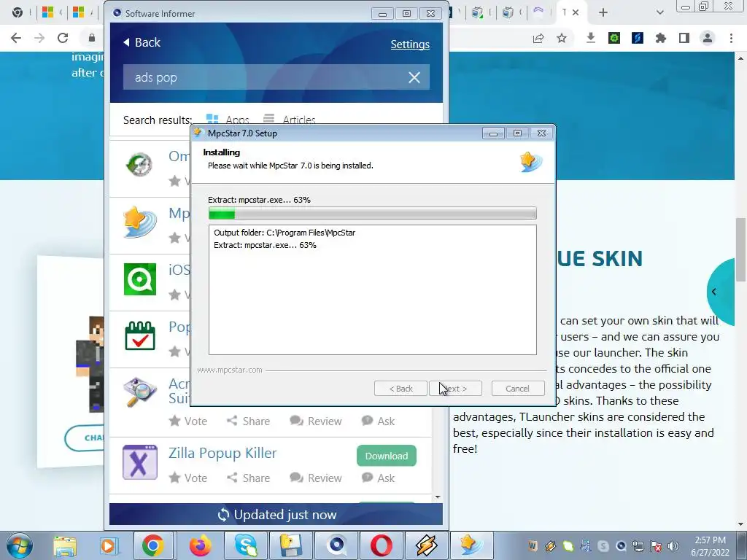Click Ask in the row above Zilla

[379, 421]
